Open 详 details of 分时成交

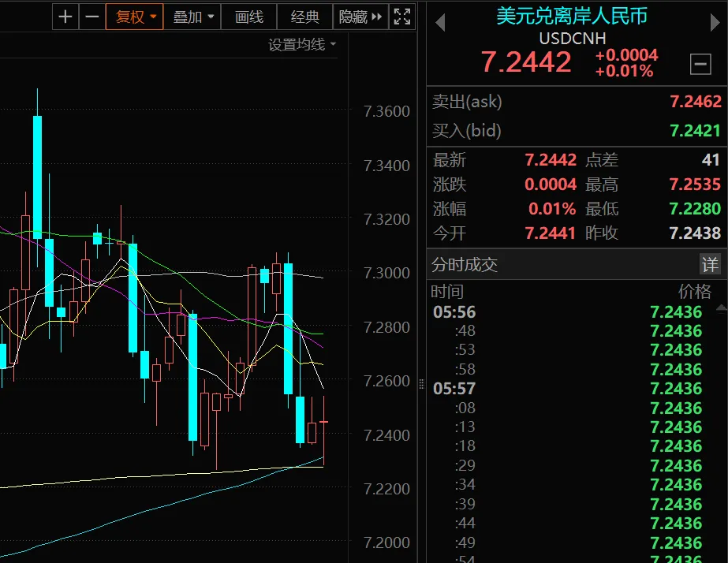click(x=710, y=265)
